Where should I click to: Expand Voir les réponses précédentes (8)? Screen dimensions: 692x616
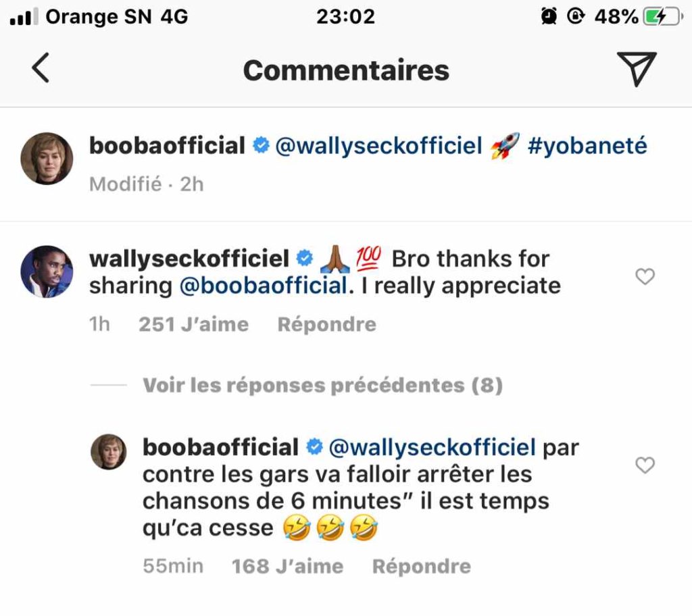[x=322, y=385]
